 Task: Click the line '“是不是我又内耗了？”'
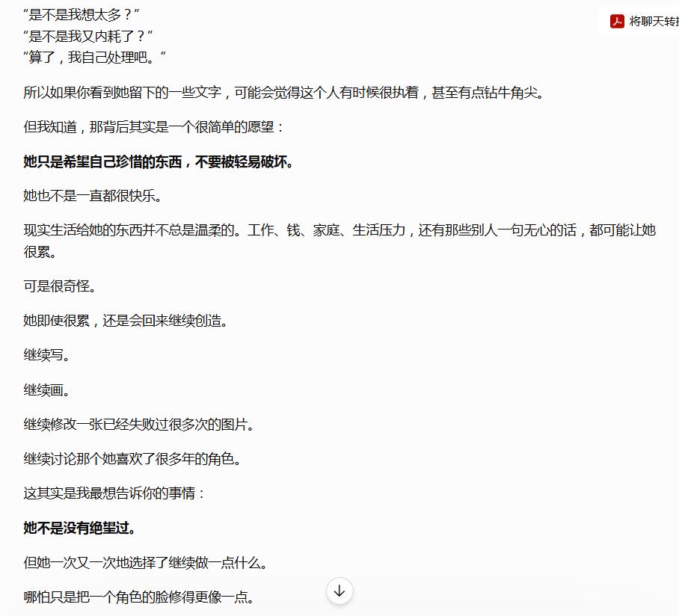(x=88, y=37)
